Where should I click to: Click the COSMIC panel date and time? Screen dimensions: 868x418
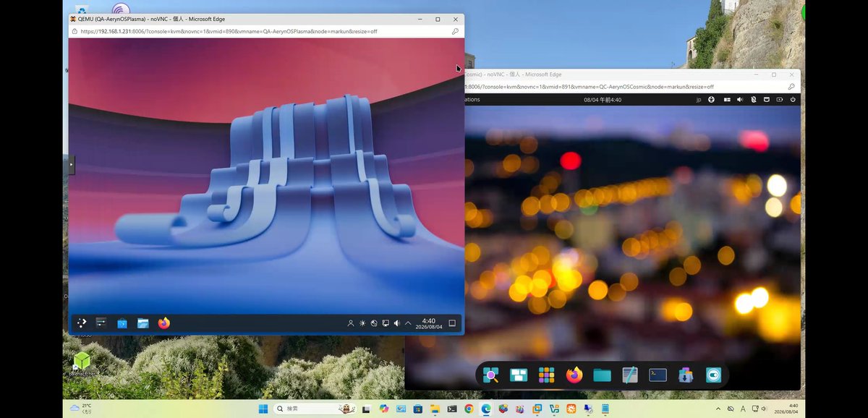coord(603,100)
